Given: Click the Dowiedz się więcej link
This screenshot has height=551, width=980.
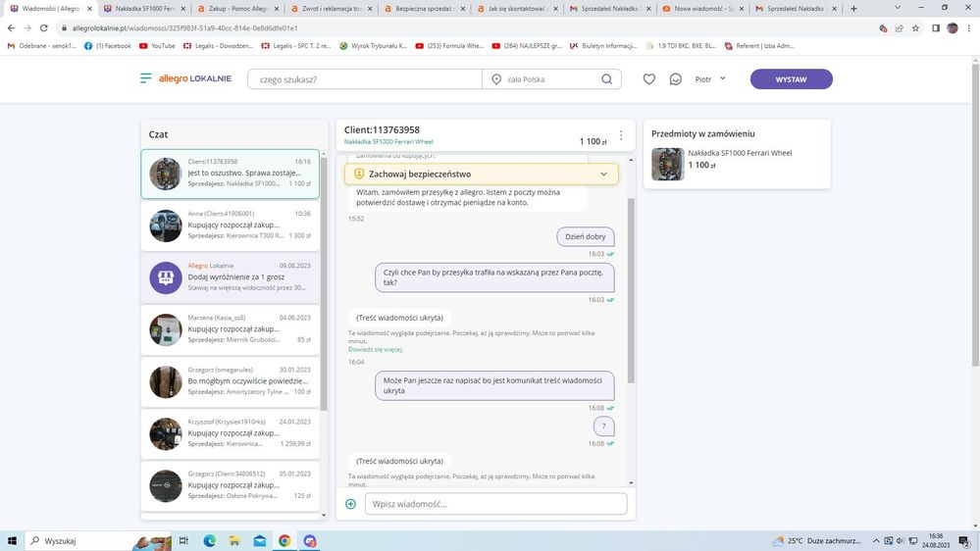Looking at the screenshot, I should coord(375,349).
